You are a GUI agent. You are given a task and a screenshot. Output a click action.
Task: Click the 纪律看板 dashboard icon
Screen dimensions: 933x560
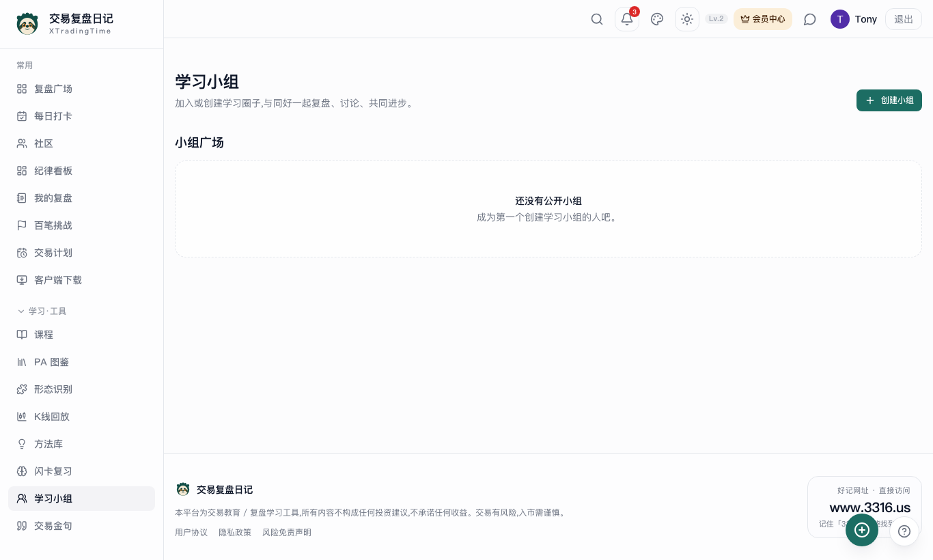22,171
